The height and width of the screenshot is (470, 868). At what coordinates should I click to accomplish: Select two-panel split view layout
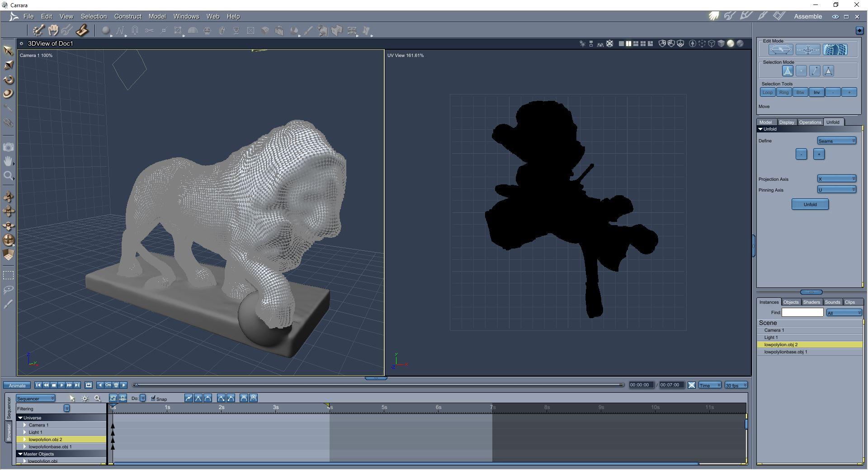(x=628, y=44)
